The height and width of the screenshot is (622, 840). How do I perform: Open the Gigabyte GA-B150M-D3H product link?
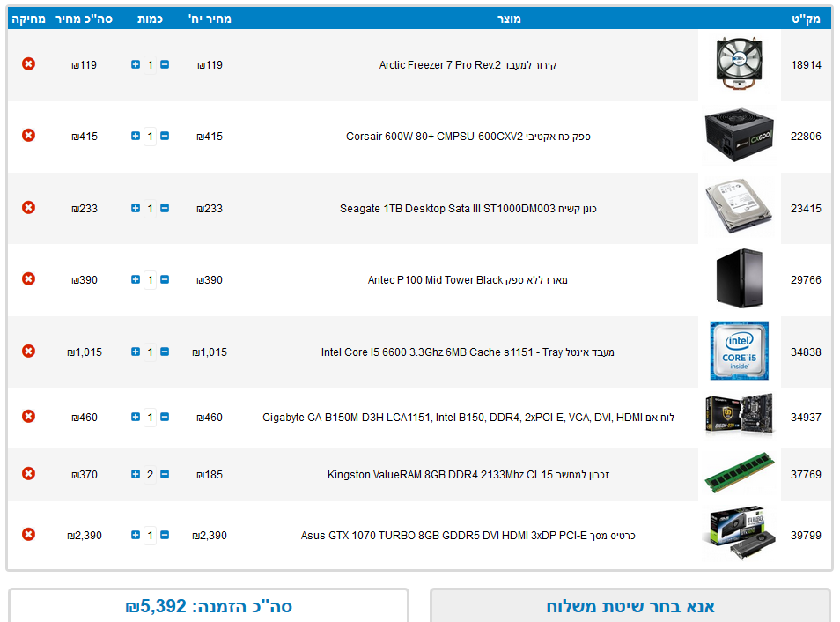[468, 418]
